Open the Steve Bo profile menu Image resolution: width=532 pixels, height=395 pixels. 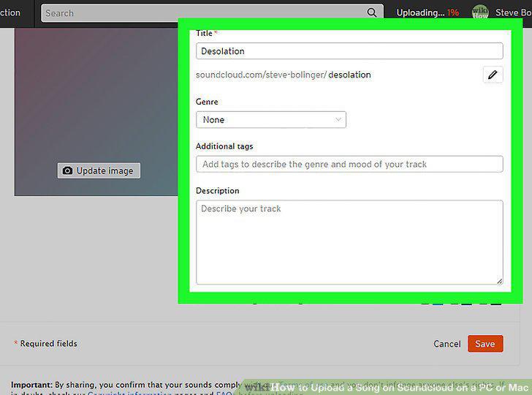[513, 13]
